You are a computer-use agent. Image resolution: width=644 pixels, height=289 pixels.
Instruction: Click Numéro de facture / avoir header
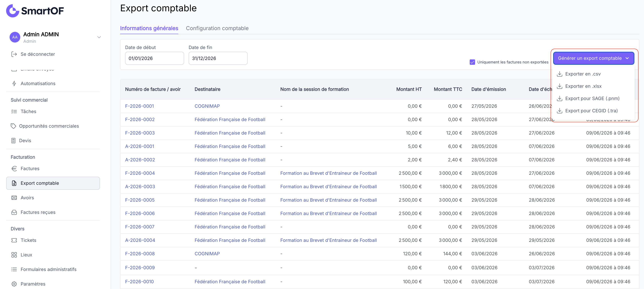point(152,89)
